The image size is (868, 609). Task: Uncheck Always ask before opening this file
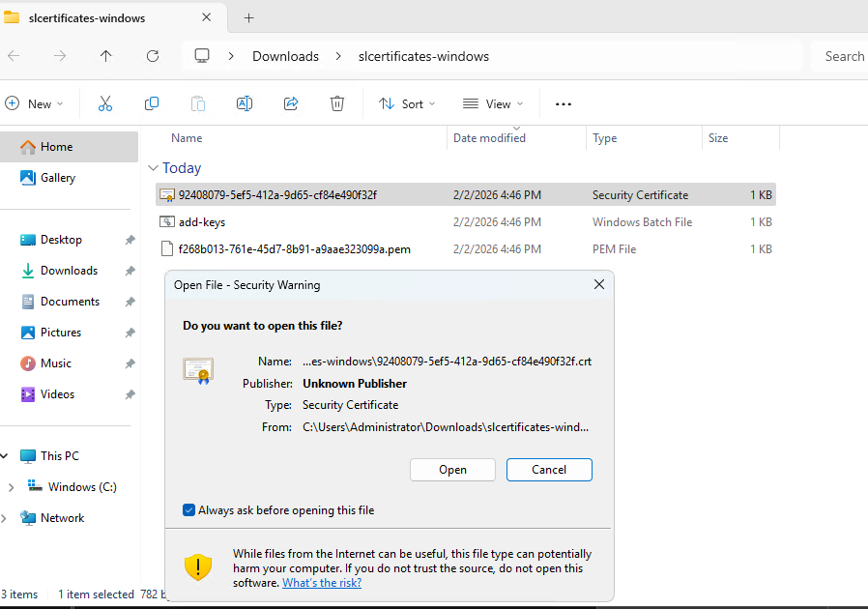pyautogui.click(x=188, y=509)
